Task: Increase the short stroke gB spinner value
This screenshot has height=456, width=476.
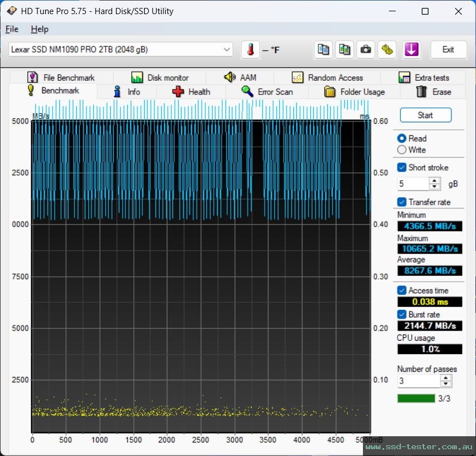Action: (x=435, y=181)
